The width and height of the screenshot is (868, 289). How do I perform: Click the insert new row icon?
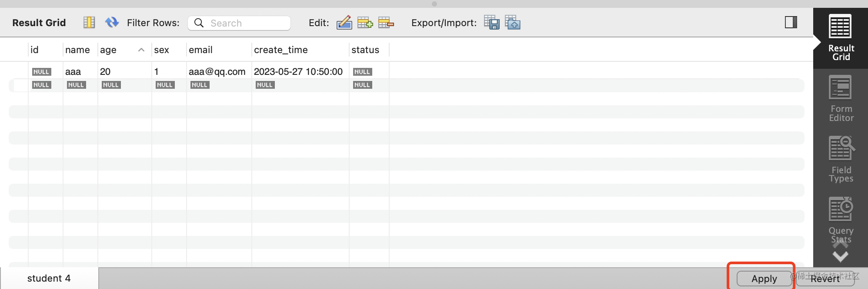(365, 22)
